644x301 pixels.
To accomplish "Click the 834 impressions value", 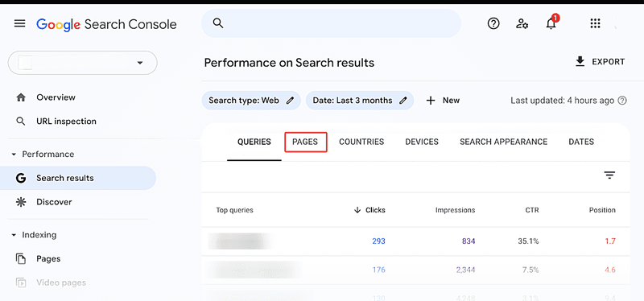I will tap(469, 241).
